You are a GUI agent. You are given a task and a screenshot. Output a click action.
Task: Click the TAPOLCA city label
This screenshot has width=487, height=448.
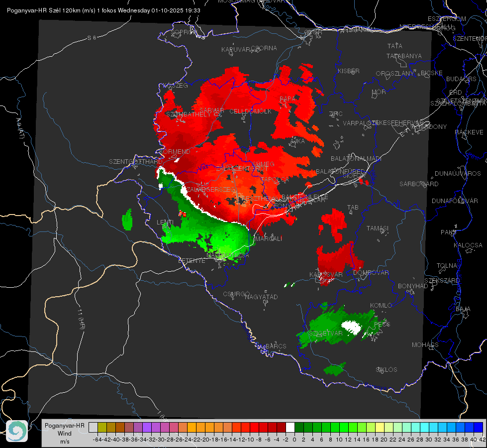(275, 180)
